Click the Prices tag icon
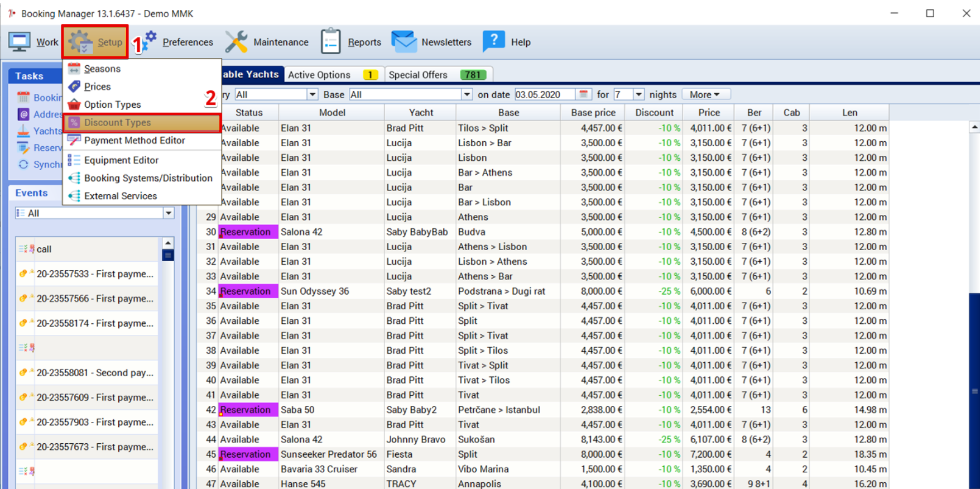This screenshot has width=980, height=489. coord(74,87)
